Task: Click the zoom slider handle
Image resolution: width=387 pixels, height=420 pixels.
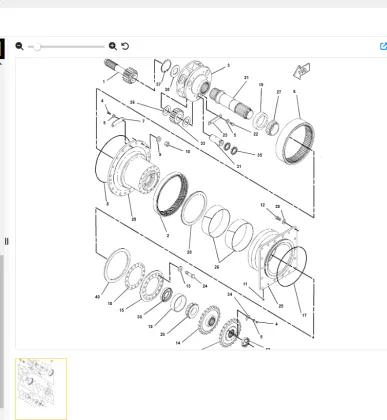Action: click(x=37, y=47)
